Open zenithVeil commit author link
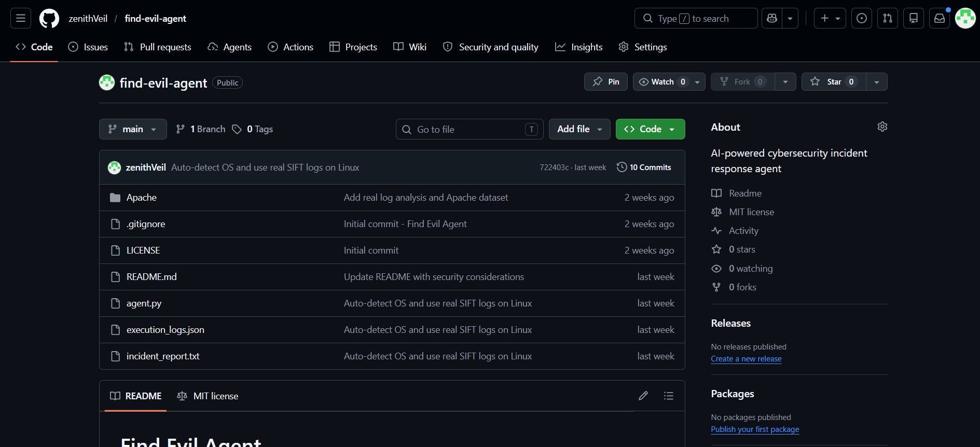The image size is (980, 447). point(146,167)
